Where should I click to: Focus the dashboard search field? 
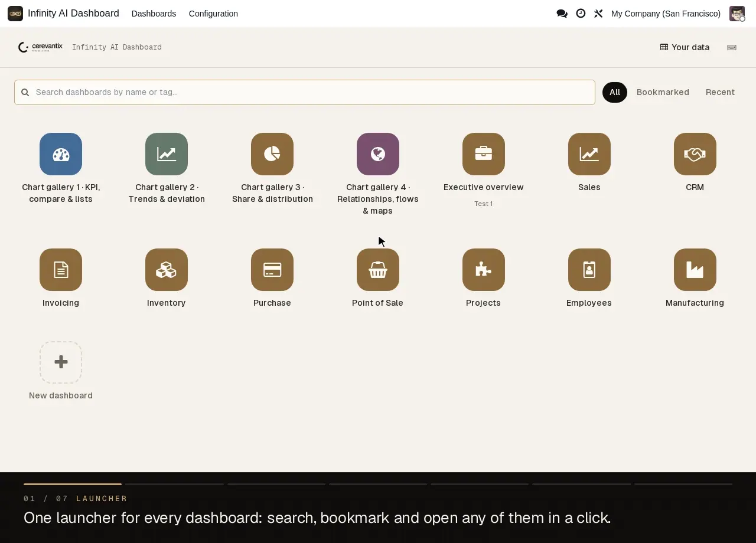[305, 92]
